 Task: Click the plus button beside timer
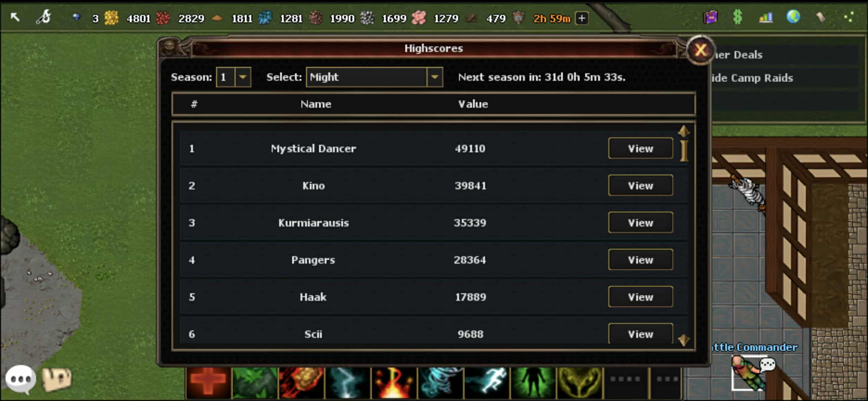[582, 18]
